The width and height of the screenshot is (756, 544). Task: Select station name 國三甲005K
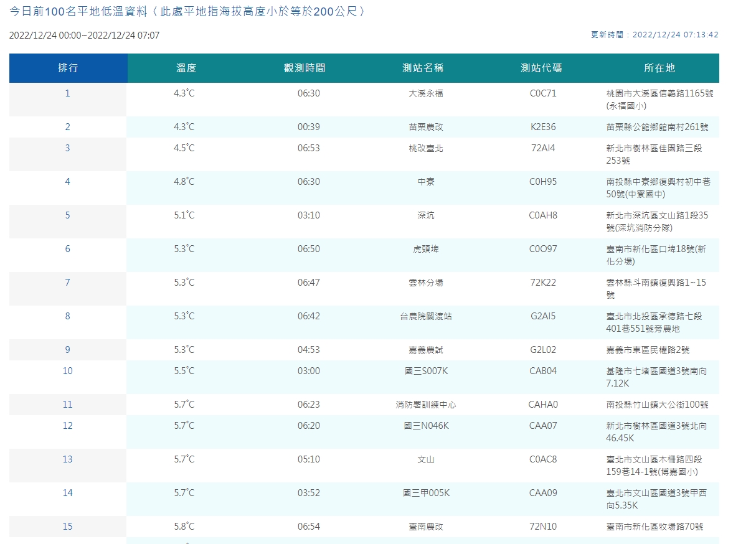click(426, 493)
